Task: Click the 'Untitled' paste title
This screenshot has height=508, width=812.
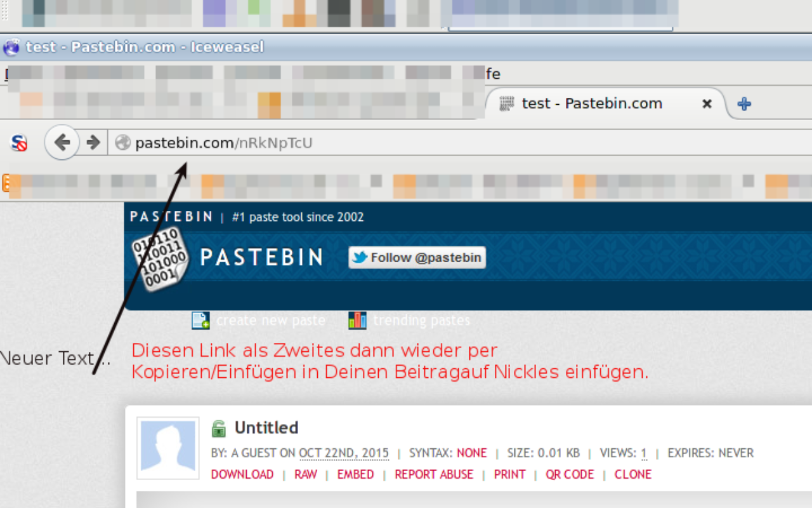Action: pyautogui.click(x=266, y=428)
